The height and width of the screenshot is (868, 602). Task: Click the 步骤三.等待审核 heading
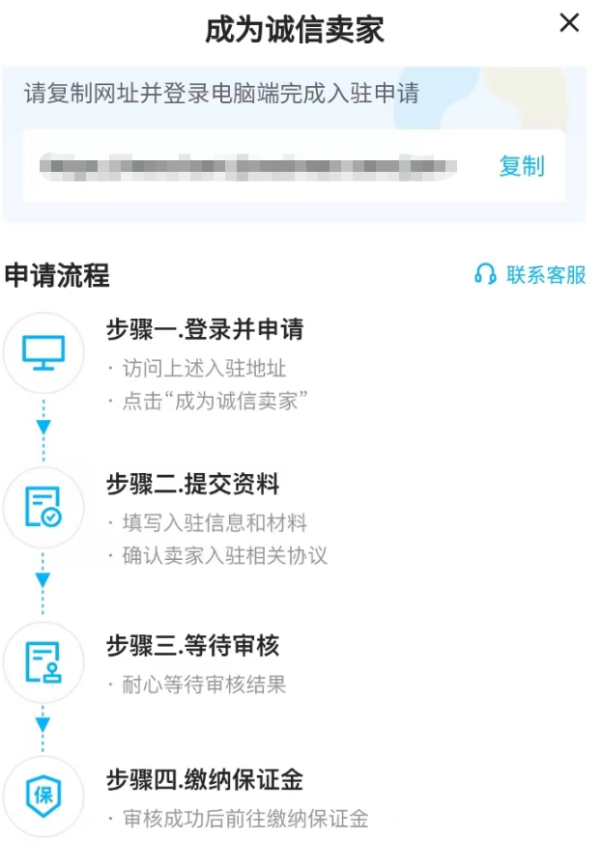click(192, 646)
